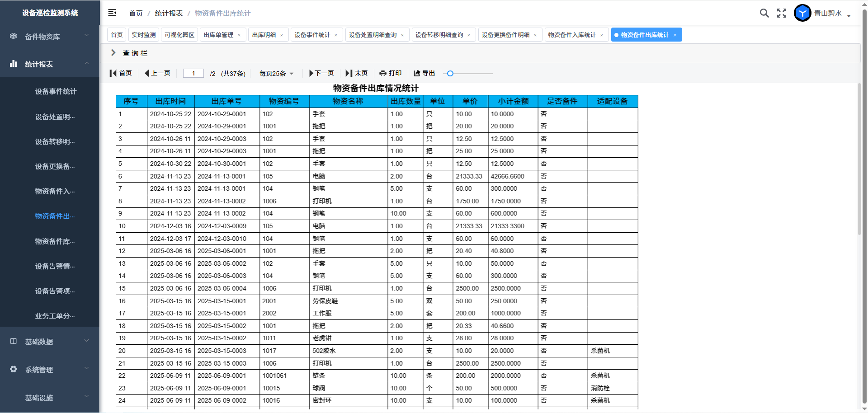The height and width of the screenshot is (413, 868).
Task: Export the report (导出)
Action: 424,73
